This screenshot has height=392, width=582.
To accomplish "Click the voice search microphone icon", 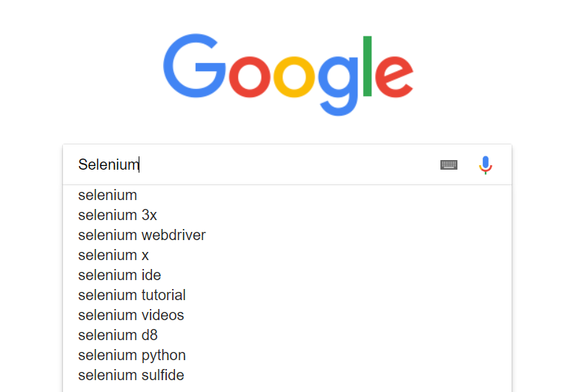I will coord(486,165).
